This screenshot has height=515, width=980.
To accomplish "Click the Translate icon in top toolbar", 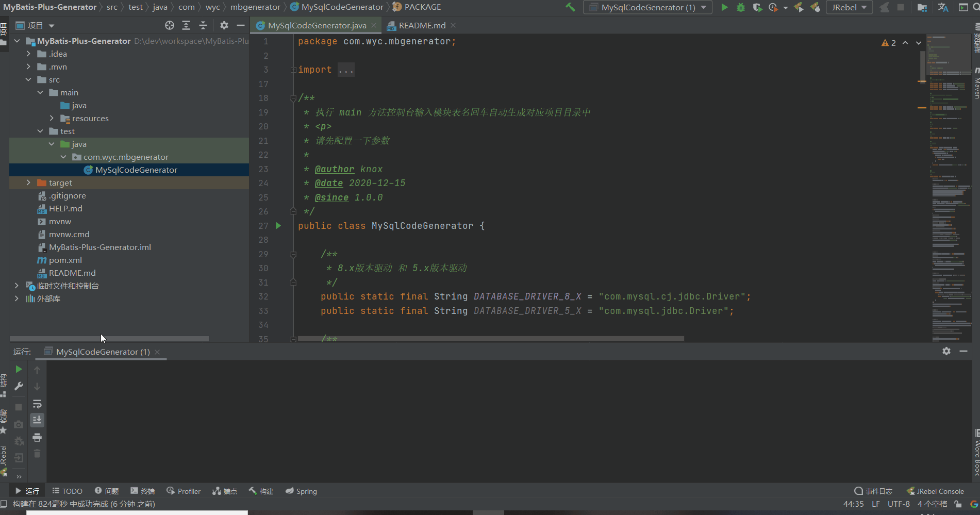I will 943,7.
